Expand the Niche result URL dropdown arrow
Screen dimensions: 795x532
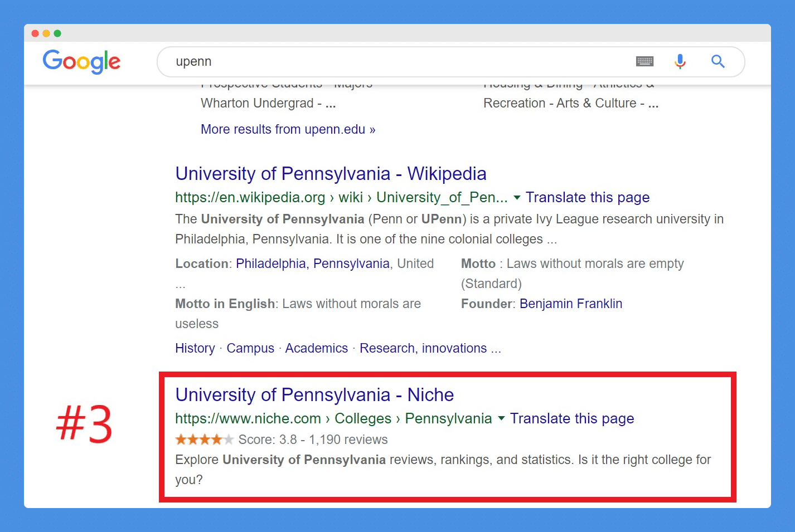click(501, 418)
